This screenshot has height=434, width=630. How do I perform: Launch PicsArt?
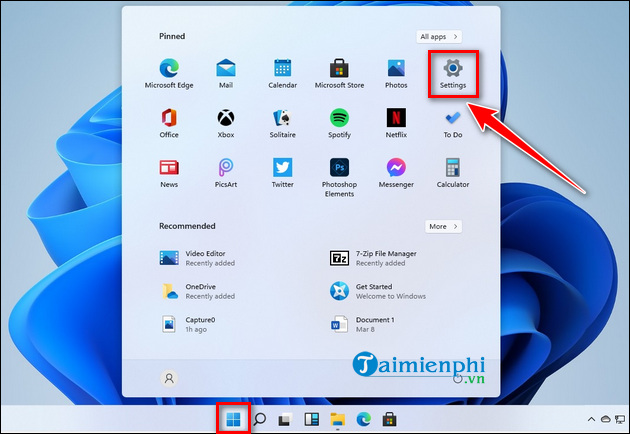tap(226, 173)
